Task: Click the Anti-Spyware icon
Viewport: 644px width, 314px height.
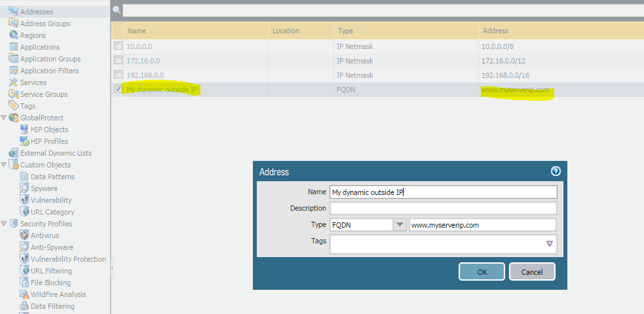Action: tap(24, 247)
